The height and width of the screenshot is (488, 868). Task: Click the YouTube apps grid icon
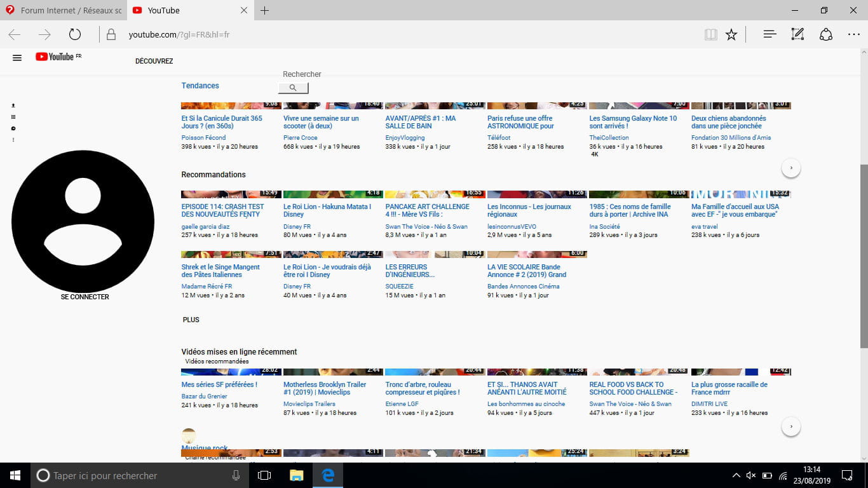pyautogui.click(x=13, y=117)
